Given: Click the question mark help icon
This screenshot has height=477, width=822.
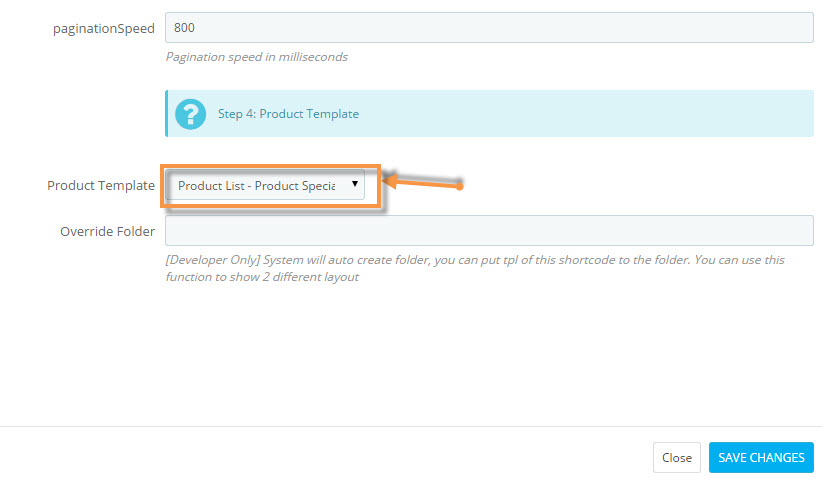Looking at the screenshot, I should click(x=190, y=114).
